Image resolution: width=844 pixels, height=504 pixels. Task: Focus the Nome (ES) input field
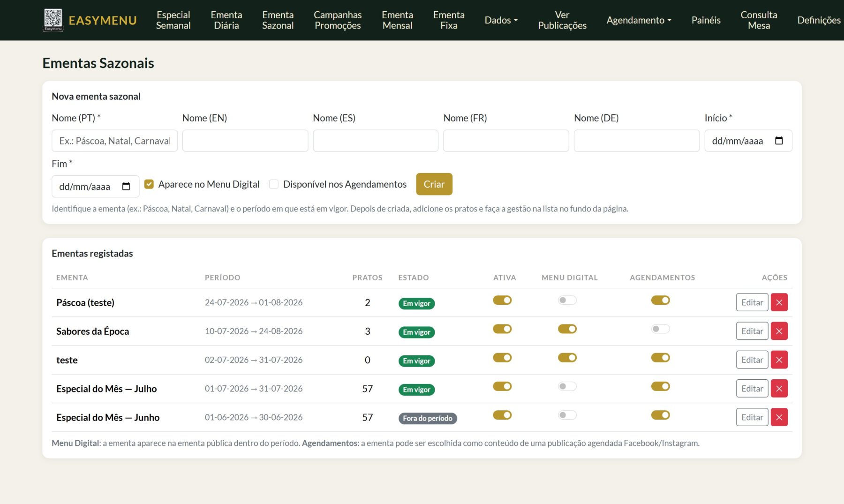coord(376,141)
